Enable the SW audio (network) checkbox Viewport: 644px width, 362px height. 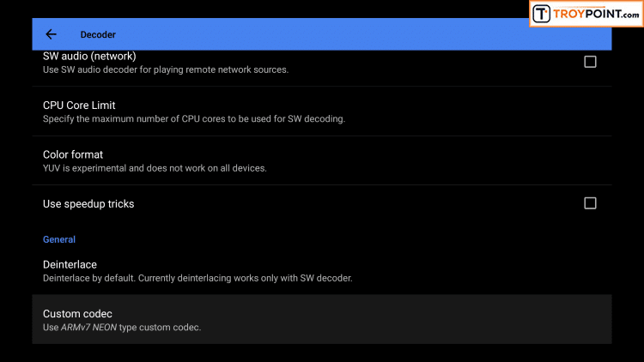coord(590,62)
